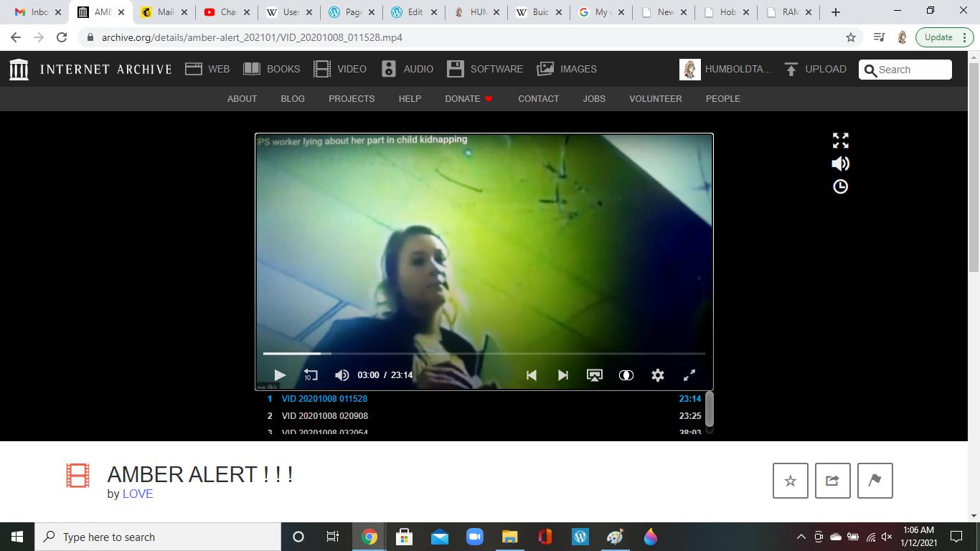The height and width of the screenshot is (551, 980).
Task: Open the JOBS link
Action: (x=594, y=99)
